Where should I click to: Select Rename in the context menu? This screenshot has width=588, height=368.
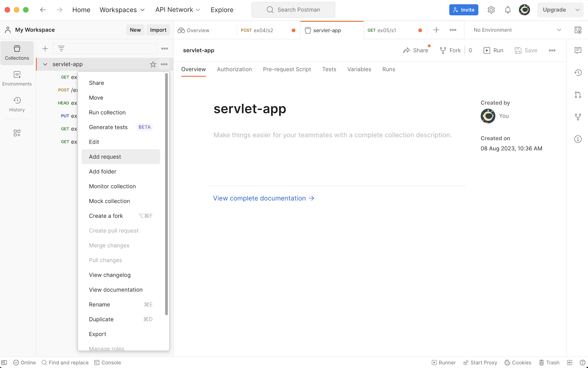point(121,305)
